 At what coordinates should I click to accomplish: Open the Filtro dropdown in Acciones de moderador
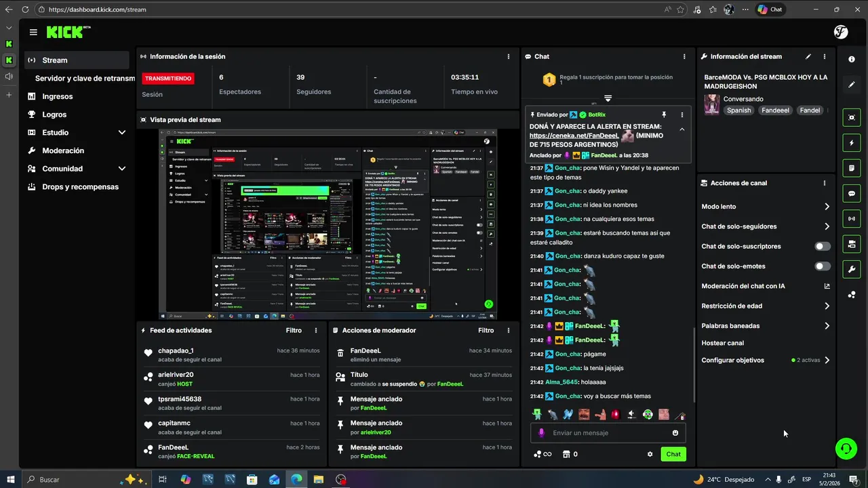click(x=486, y=331)
